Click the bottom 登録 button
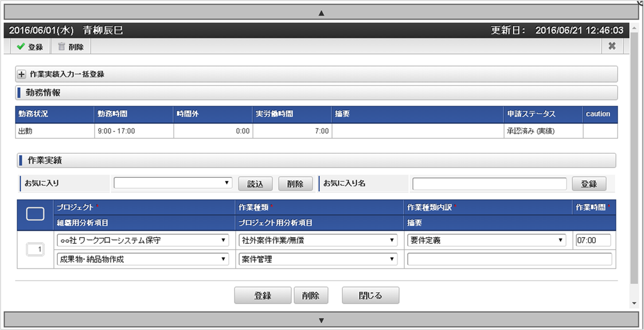This screenshot has height=330, width=644. click(x=263, y=295)
